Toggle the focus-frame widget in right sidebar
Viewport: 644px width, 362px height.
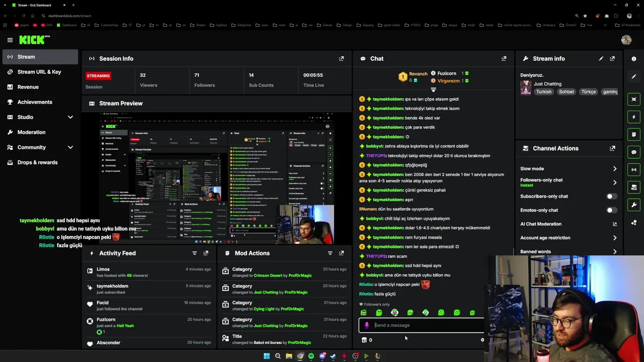634,99
